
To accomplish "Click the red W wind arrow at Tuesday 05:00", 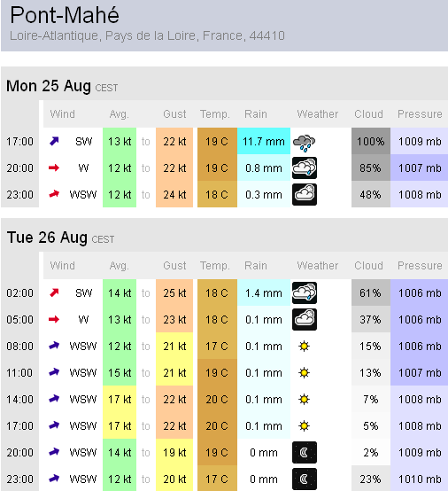I will (54, 319).
